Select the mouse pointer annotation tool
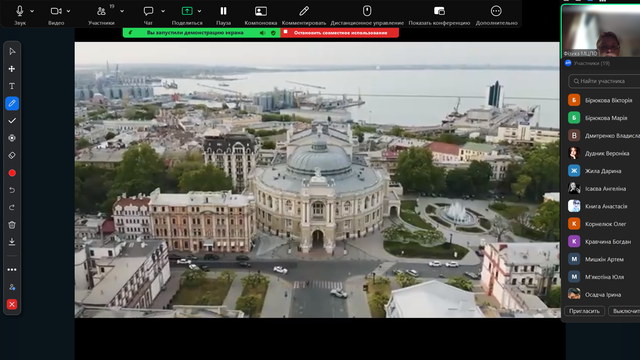Screen dimensions: 640x360 [12, 51]
